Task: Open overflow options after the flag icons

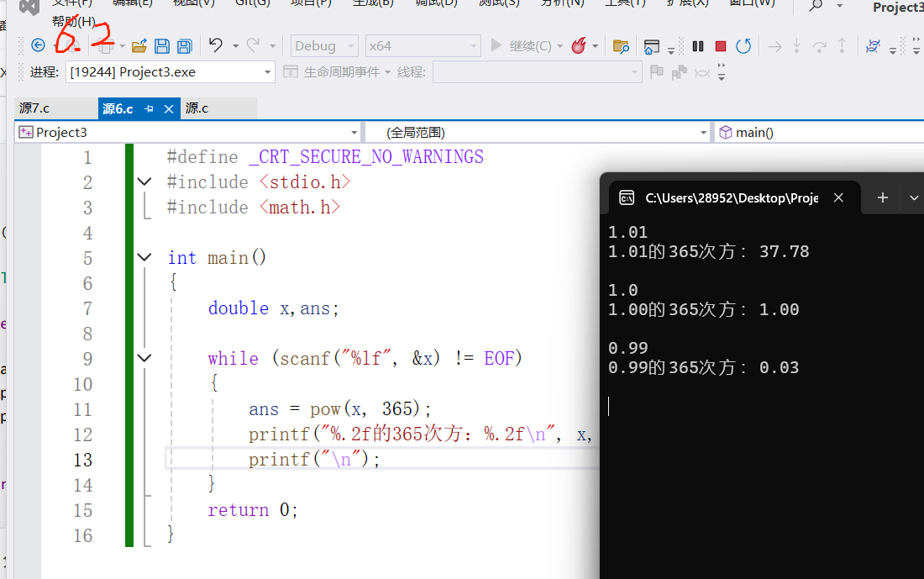Action: pyautogui.click(x=722, y=72)
